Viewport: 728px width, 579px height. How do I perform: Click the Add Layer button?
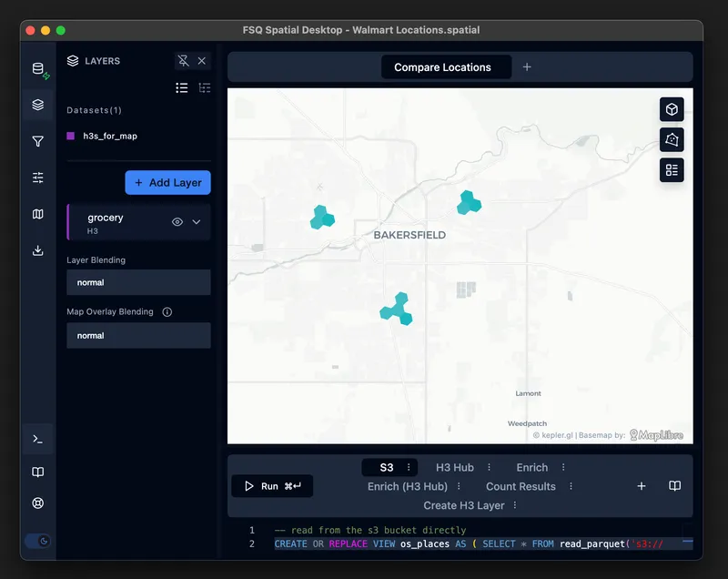click(167, 182)
